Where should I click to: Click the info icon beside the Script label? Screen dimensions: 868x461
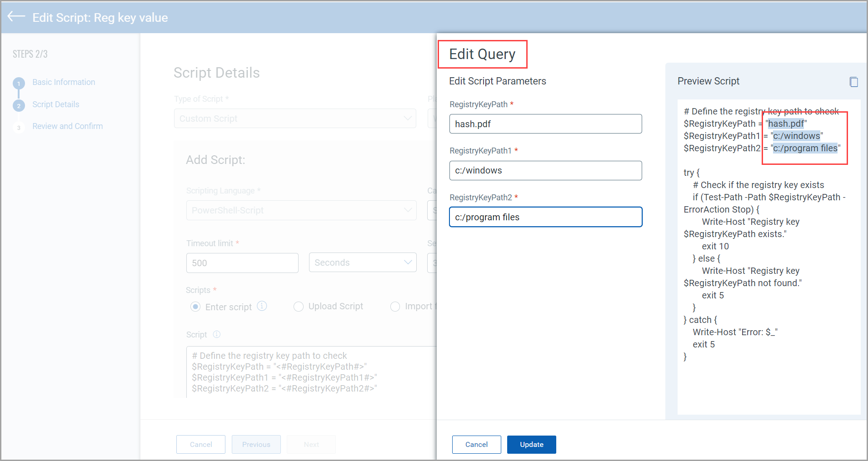(217, 334)
